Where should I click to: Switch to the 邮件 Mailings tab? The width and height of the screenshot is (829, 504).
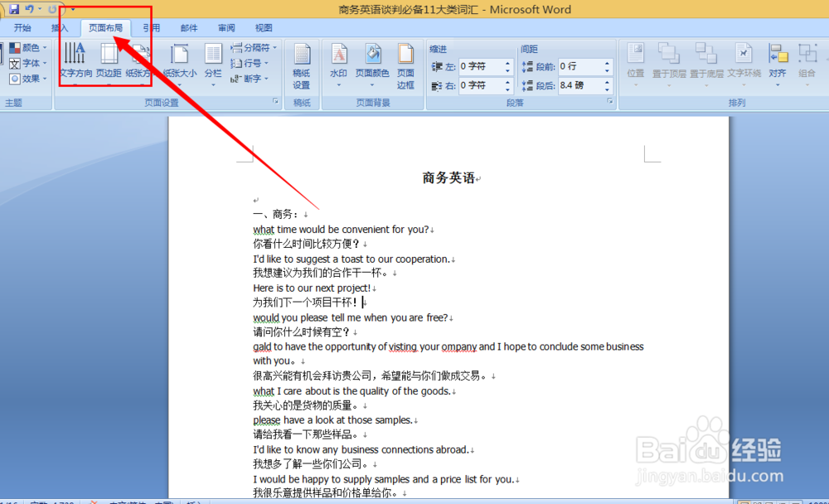[x=189, y=28]
